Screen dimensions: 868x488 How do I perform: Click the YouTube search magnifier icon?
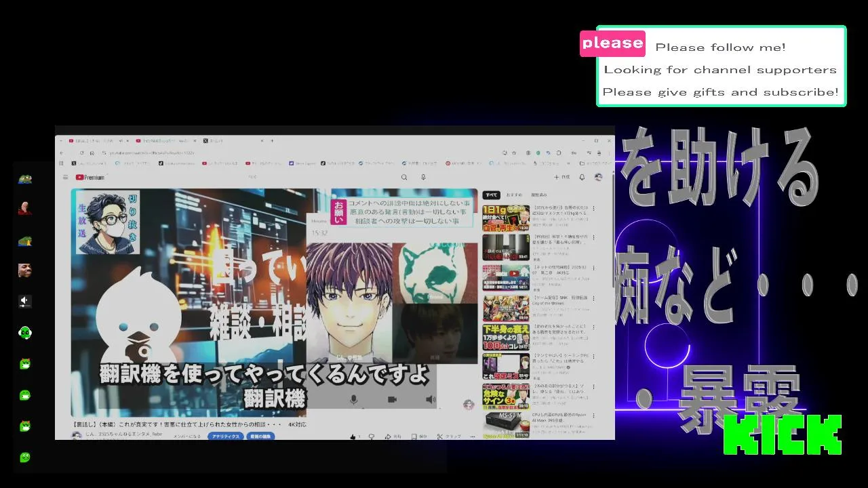404,178
